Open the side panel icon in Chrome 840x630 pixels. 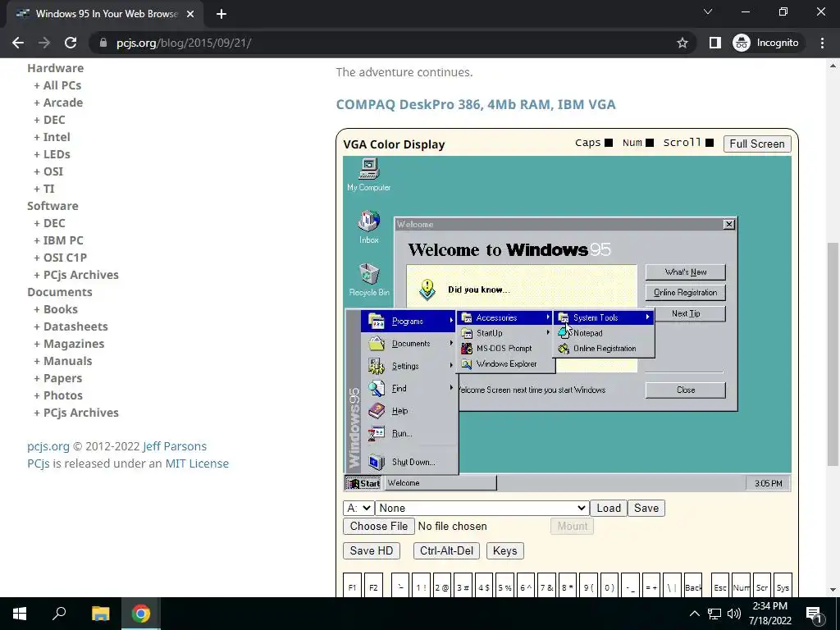pos(715,43)
